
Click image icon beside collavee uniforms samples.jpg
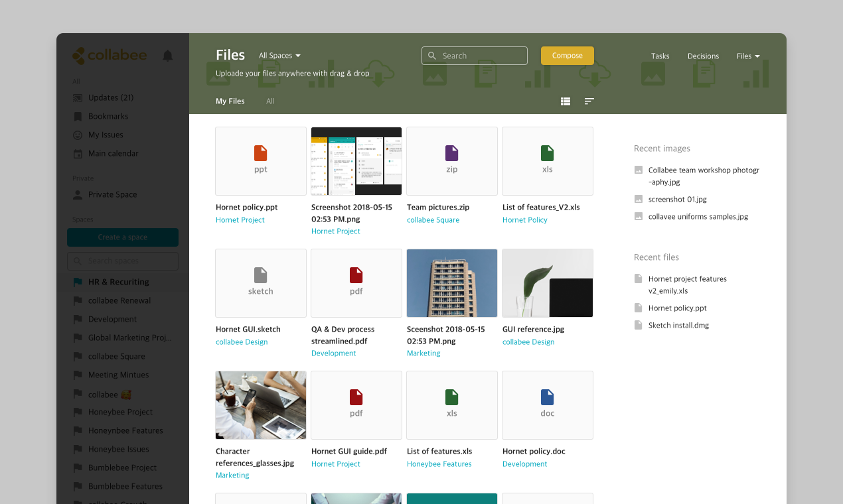point(639,216)
